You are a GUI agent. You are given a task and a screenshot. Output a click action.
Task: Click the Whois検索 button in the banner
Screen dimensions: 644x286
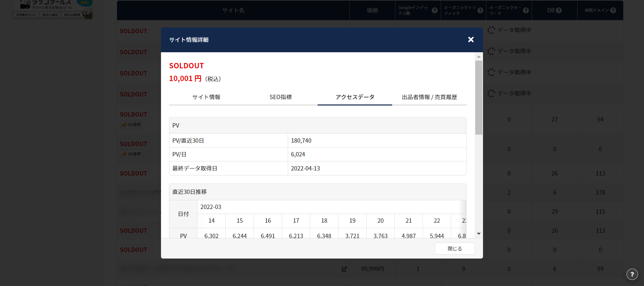[x=72, y=15]
